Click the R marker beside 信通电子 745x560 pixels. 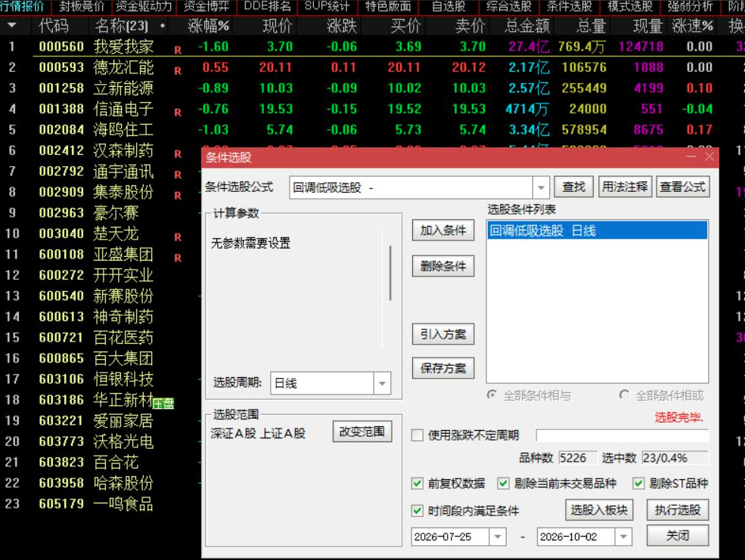click(x=178, y=113)
